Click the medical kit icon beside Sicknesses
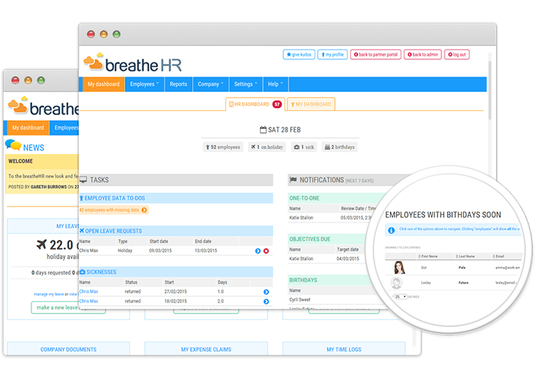This screenshot has height=392, width=536. pos(82,272)
